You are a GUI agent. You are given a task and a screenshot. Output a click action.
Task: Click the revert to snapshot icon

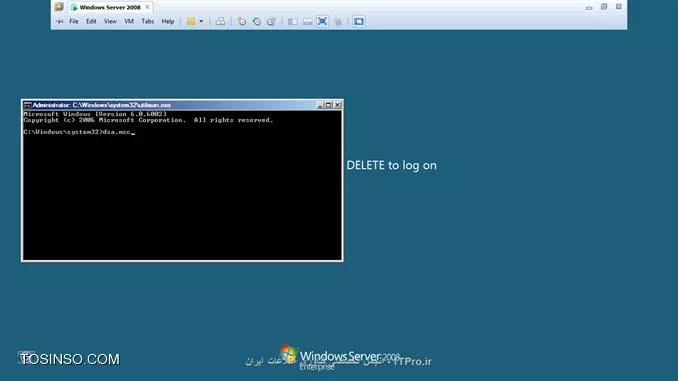click(x=257, y=21)
